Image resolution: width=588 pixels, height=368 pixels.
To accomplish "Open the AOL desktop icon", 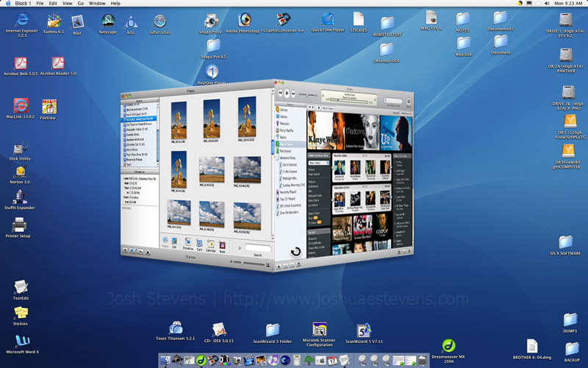I will [x=131, y=22].
